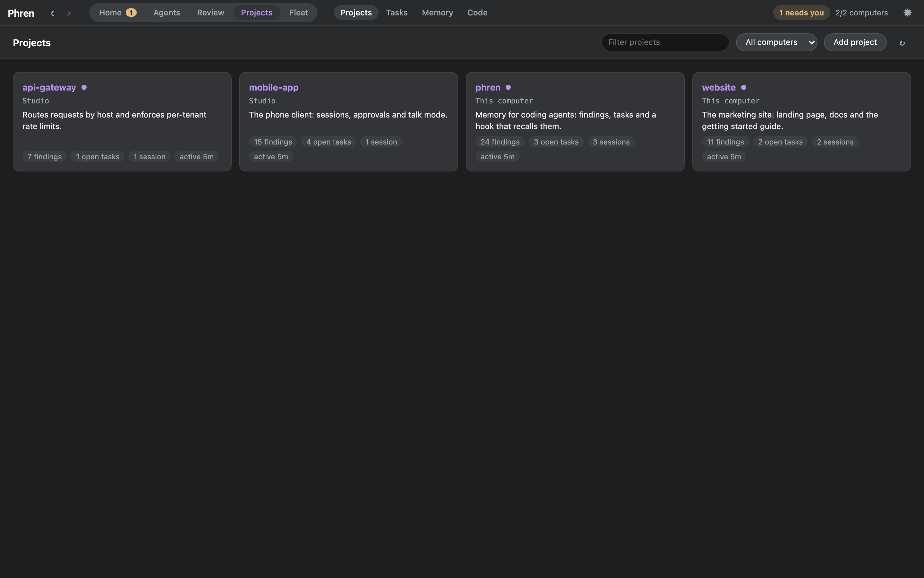Click the 15 findings chip

click(x=273, y=142)
